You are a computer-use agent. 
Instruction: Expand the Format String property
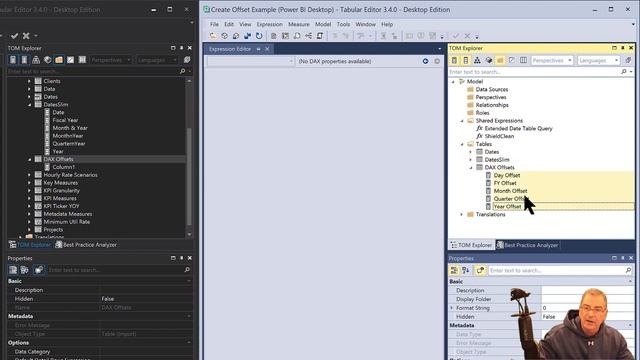point(452,308)
